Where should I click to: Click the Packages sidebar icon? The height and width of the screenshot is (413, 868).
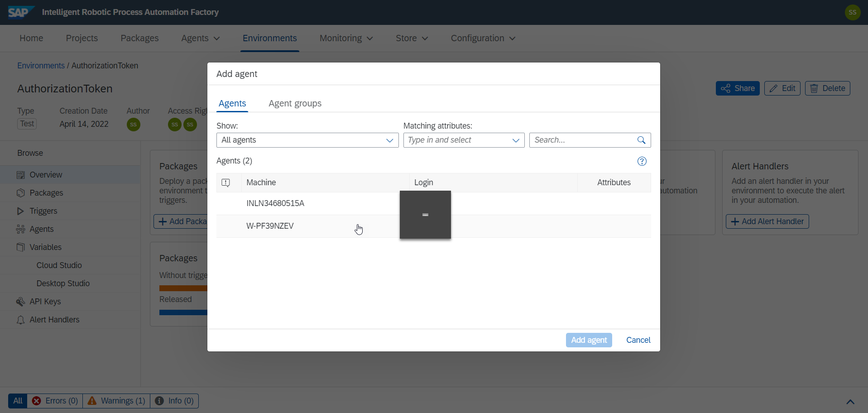coord(20,193)
